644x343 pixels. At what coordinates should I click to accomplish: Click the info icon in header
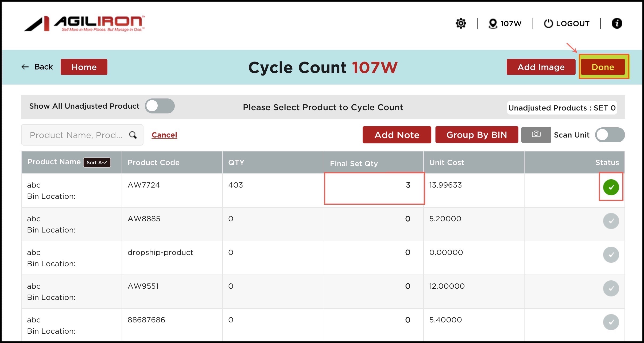pos(616,23)
